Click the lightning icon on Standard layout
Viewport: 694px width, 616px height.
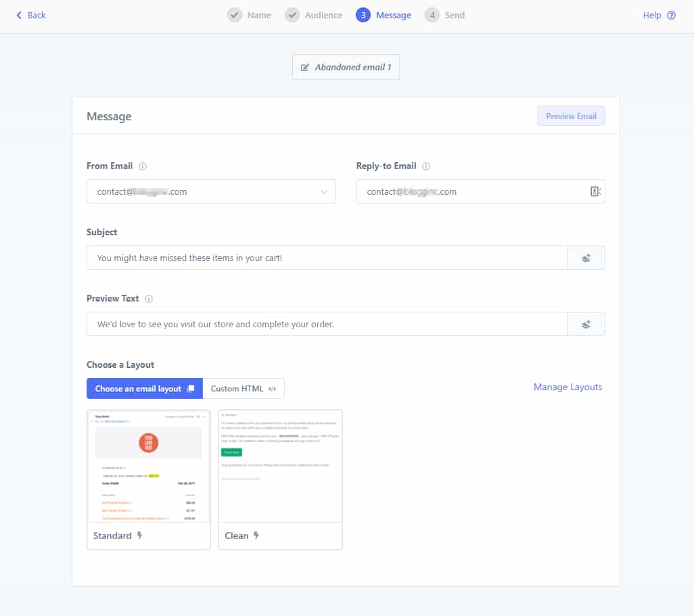(139, 536)
